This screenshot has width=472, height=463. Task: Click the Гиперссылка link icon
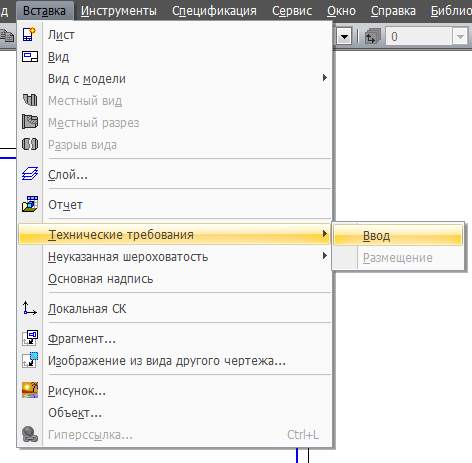30,434
